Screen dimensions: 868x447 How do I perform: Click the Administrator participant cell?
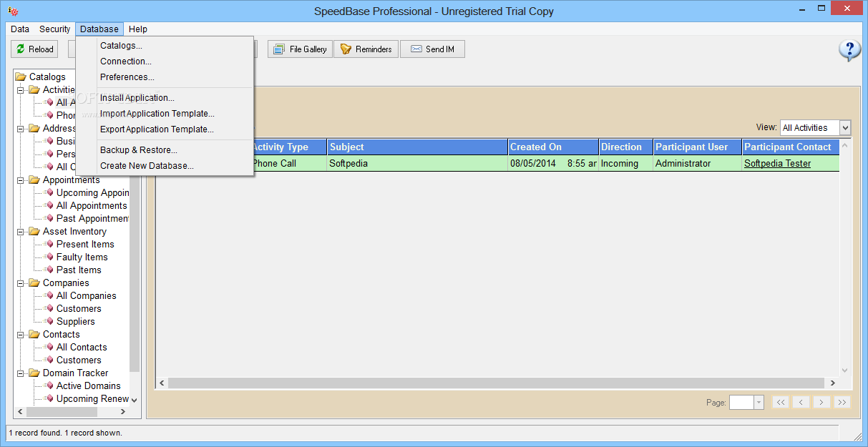pyautogui.click(x=697, y=163)
